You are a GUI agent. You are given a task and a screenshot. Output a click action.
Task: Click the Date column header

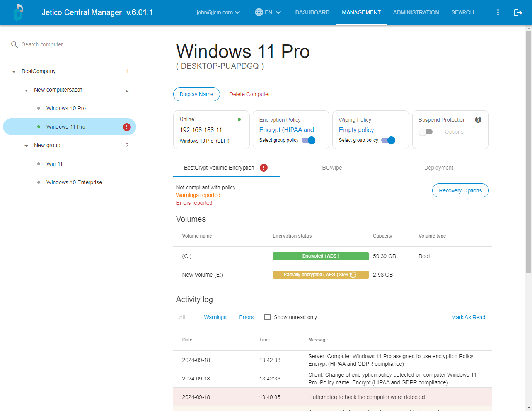187,340
